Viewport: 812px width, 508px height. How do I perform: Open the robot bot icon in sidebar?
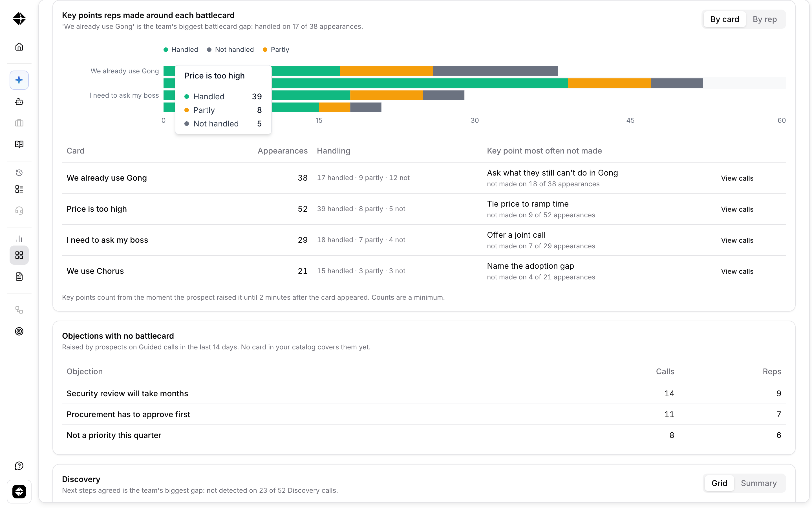pos(19,102)
